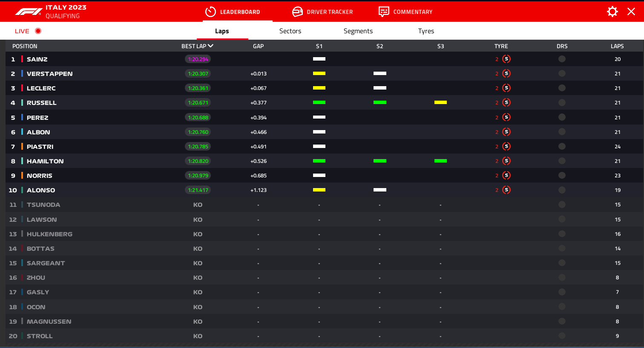Click the F1 logo in header

click(29, 12)
